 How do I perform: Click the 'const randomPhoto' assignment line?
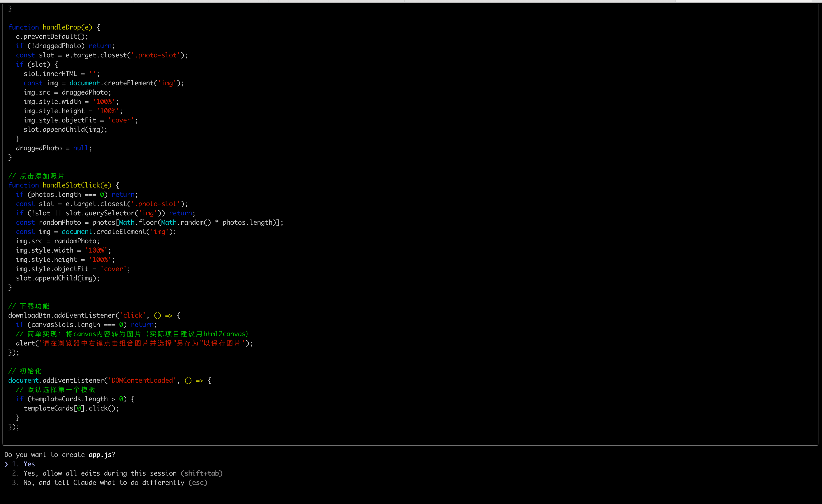pyautogui.click(x=150, y=222)
